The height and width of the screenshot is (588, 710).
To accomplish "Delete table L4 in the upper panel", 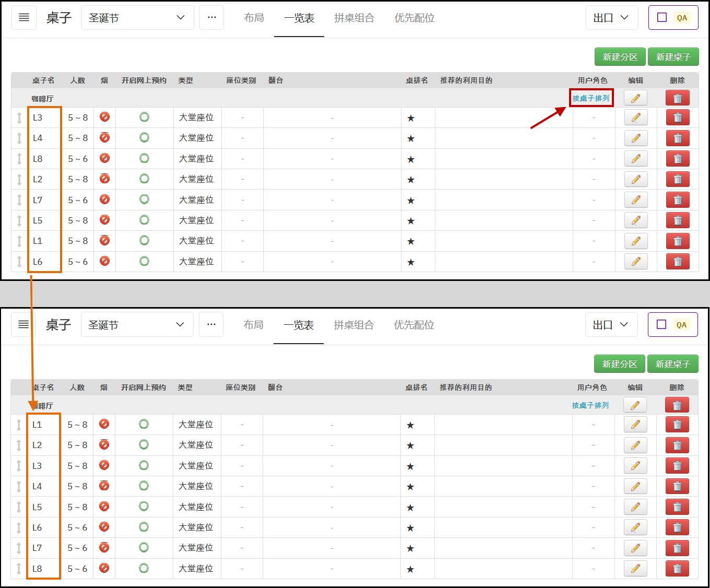I will tap(678, 138).
